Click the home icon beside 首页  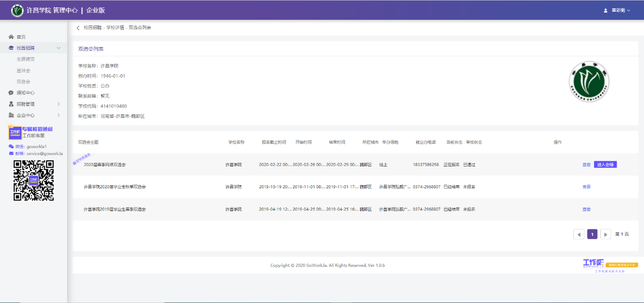11,37
